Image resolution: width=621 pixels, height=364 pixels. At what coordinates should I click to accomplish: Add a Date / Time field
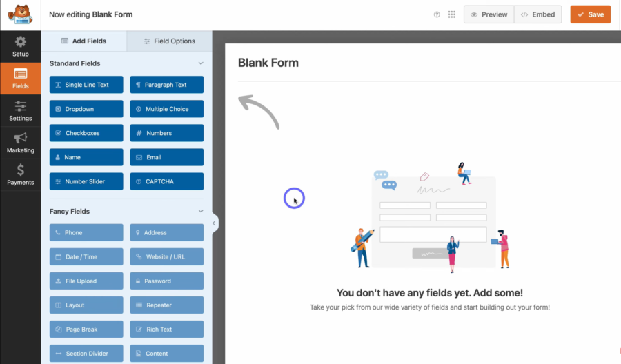[86, 256]
